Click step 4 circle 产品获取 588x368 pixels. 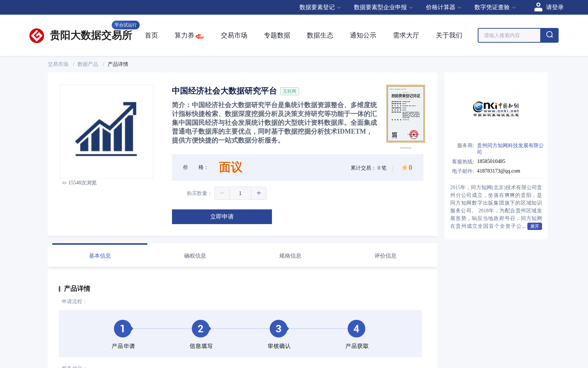tap(356, 329)
